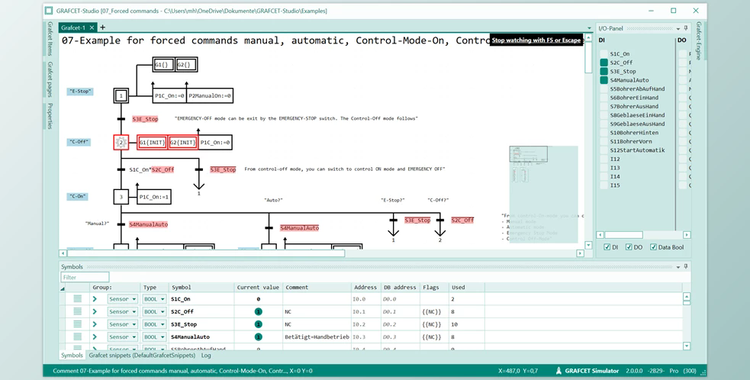Image resolution: width=750 pixels, height=380 pixels.
Task: Switch to the Symbols bottom tab
Action: (x=72, y=355)
